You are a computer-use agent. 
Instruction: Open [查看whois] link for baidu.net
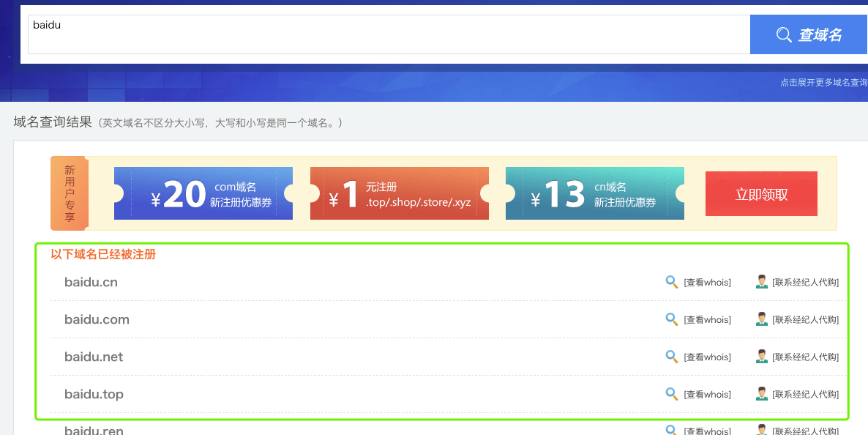coord(708,357)
